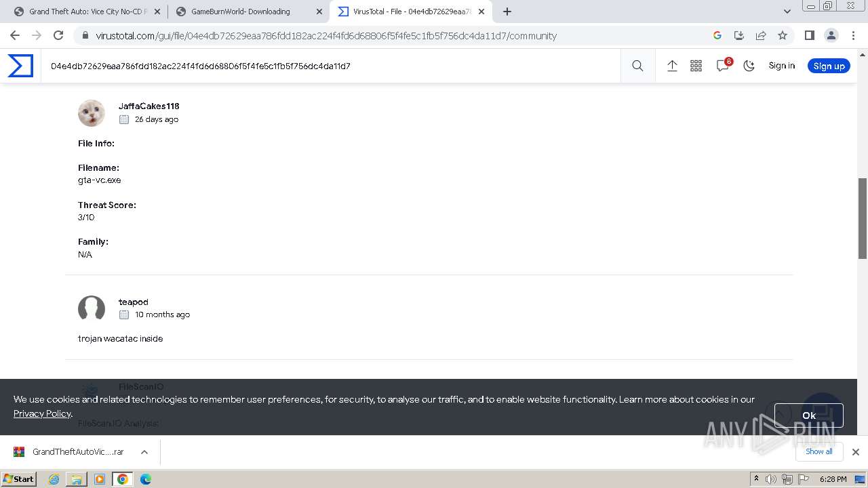The image size is (868, 488).
Task: Click the browser address bar URL
Action: coord(325,36)
